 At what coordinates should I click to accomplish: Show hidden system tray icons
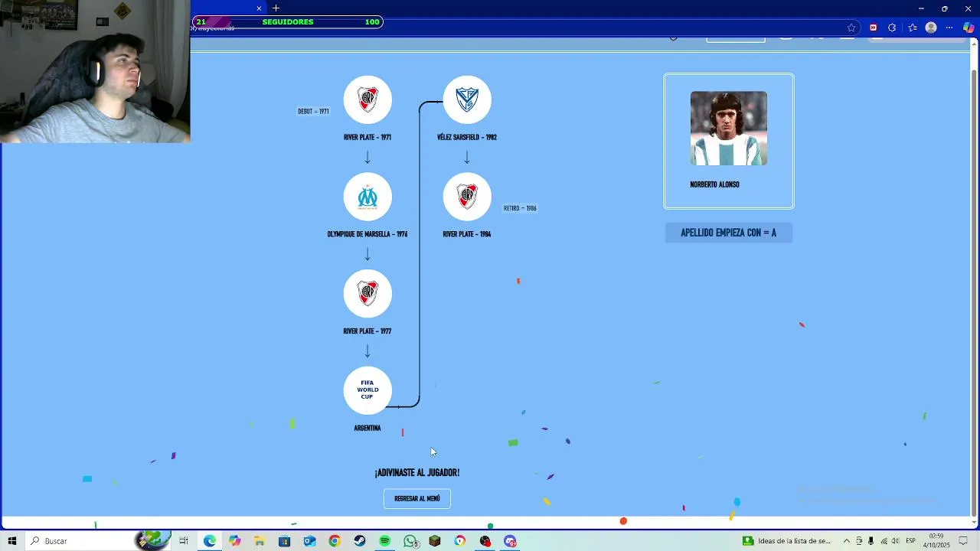(x=847, y=541)
